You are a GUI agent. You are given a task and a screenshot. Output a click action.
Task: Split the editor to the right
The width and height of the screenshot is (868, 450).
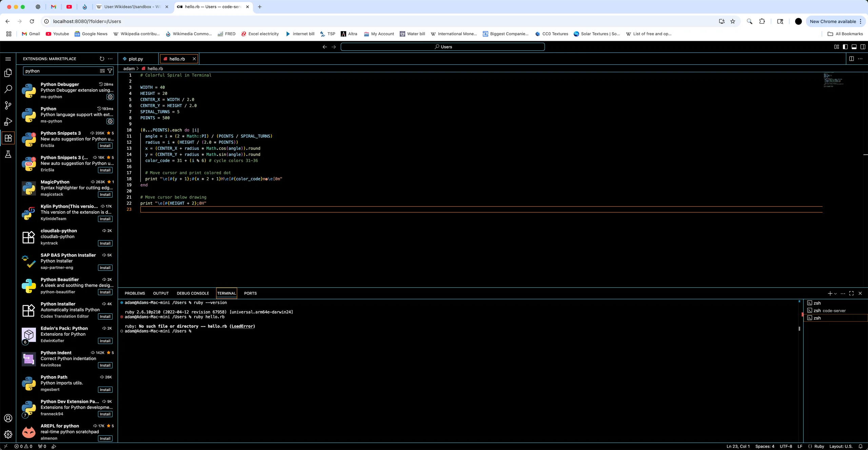(x=851, y=59)
